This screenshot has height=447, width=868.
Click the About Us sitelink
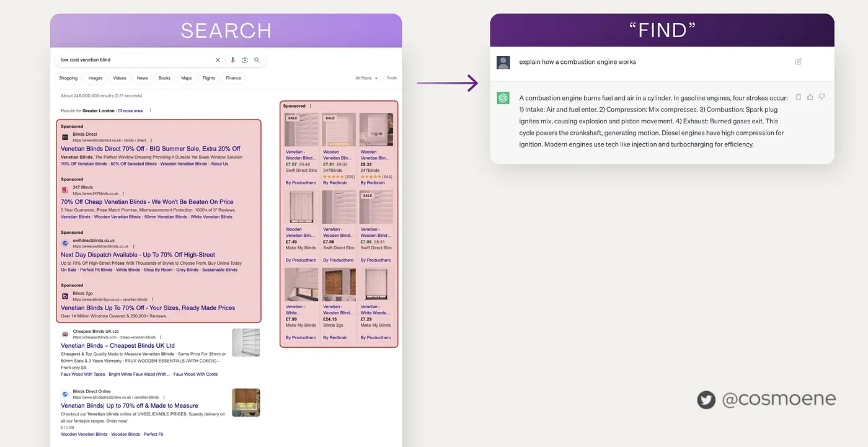coord(219,164)
